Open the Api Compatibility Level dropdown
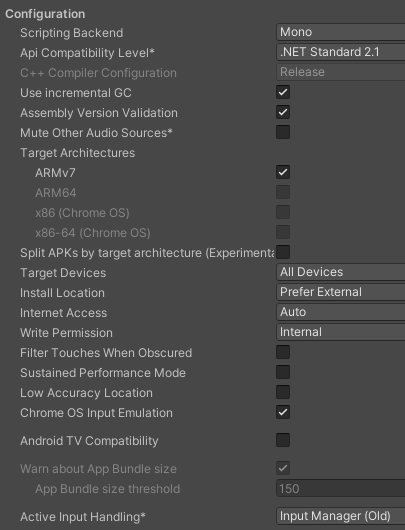The image size is (405, 530). click(340, 52)
